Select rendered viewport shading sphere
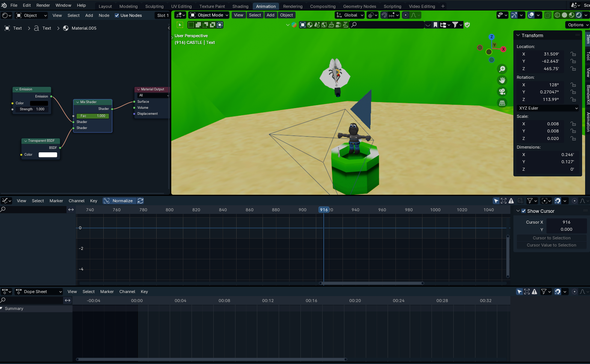590x364 pixels. [x=579, y=15]
